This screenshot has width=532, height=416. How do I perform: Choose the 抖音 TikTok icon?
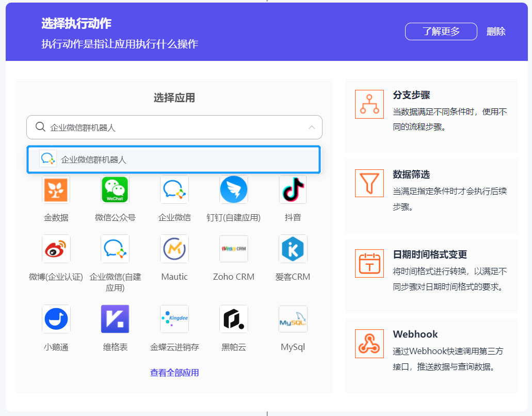coord(293,189)
